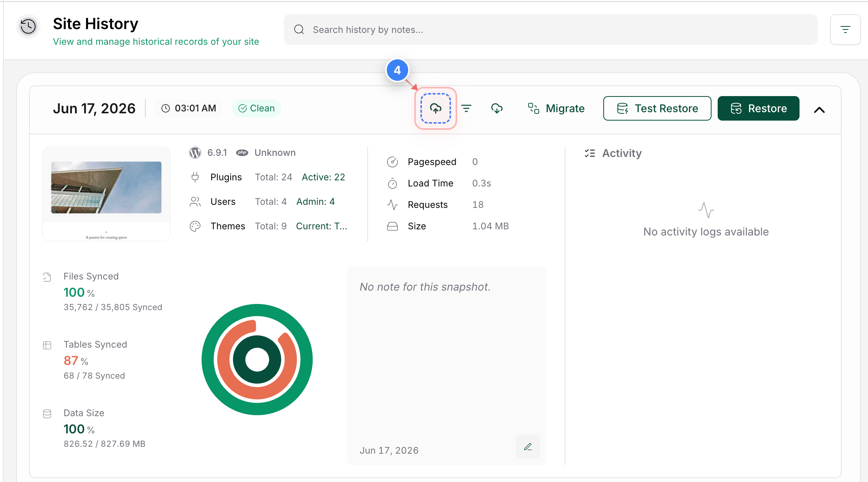Click the 'Unknown' PHP version text
Image resolution: width=868 pixels, height=482 pixels.
pyautogui.click(x=275, y=153)
